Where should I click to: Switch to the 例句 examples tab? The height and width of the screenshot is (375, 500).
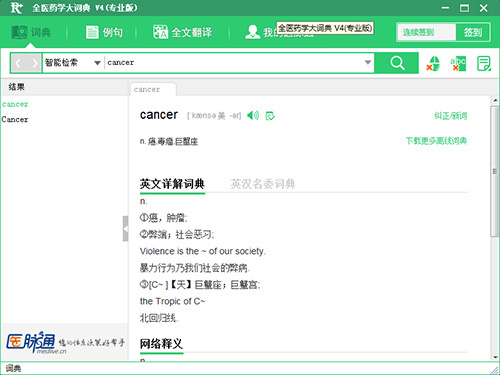[104, 32]
